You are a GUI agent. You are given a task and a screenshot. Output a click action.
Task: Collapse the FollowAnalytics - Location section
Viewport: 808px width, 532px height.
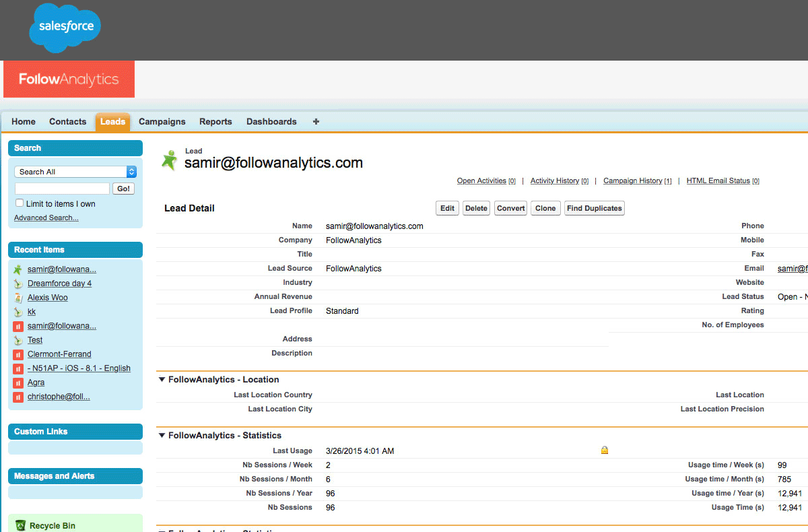(x=162, y=380)
